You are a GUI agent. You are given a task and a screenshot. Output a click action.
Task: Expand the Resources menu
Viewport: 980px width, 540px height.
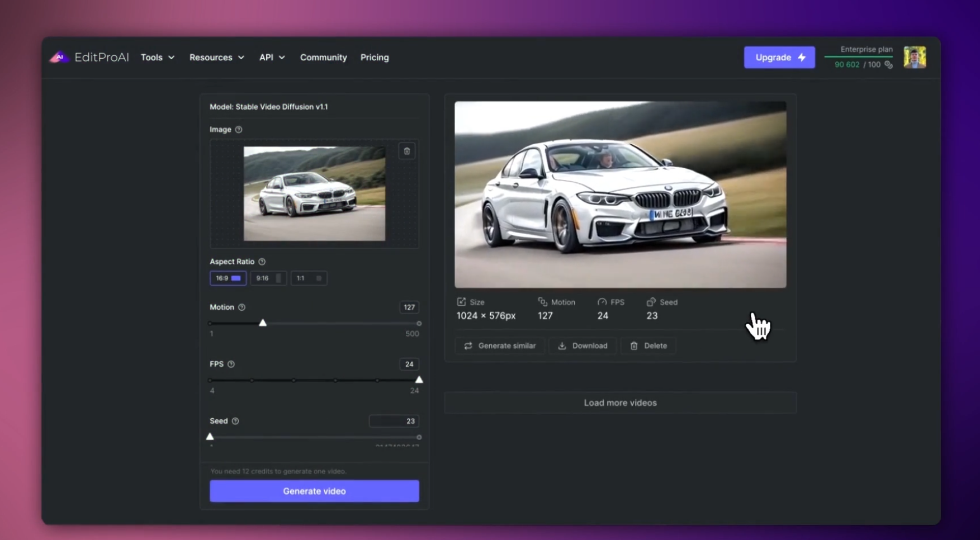click(x=216, y=57)
